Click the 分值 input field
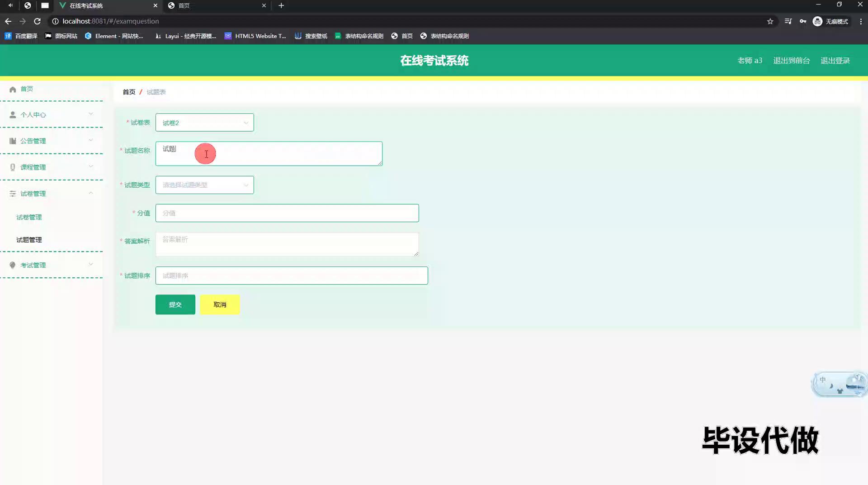 pos(287,213)
